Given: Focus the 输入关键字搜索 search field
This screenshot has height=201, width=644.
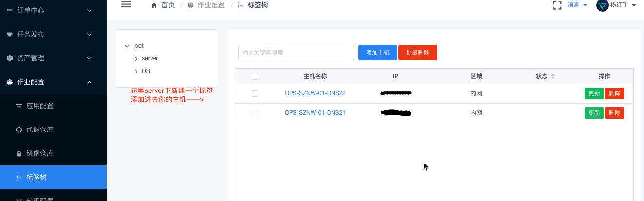Looking at the screenshot, I should click(x=296, y=53).
